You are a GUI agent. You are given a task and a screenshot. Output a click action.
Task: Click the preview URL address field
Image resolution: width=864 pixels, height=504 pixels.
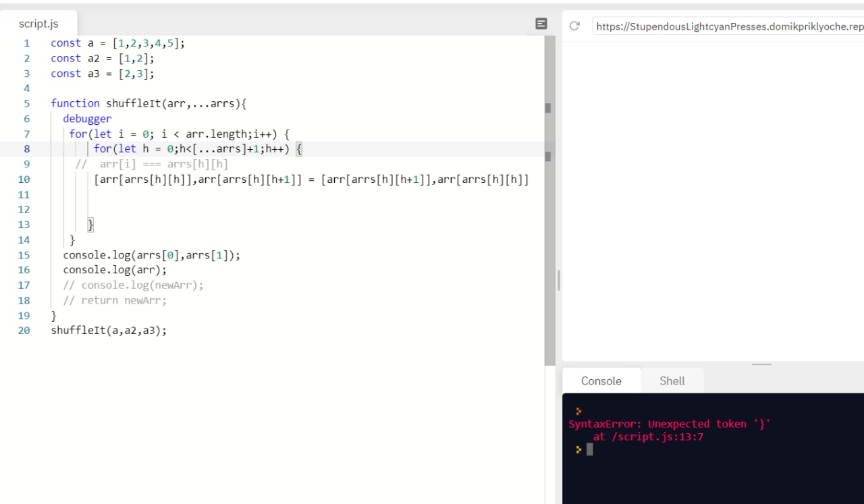728,26
